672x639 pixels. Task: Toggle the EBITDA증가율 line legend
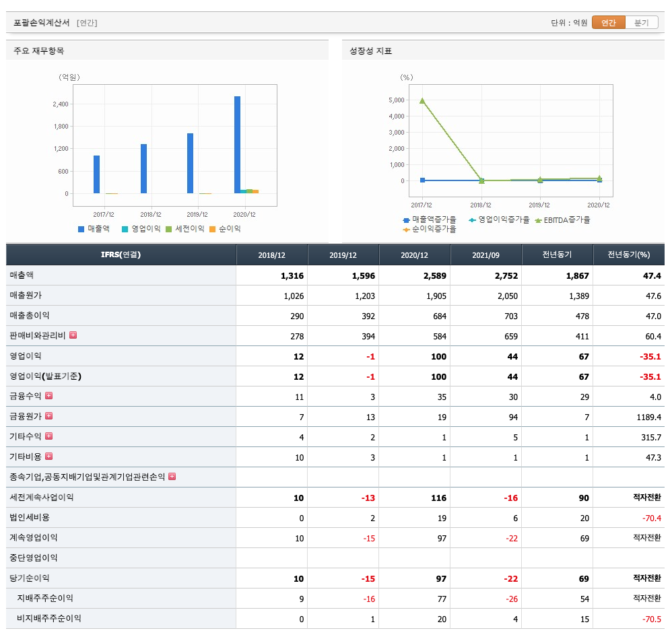coord(563,220)
